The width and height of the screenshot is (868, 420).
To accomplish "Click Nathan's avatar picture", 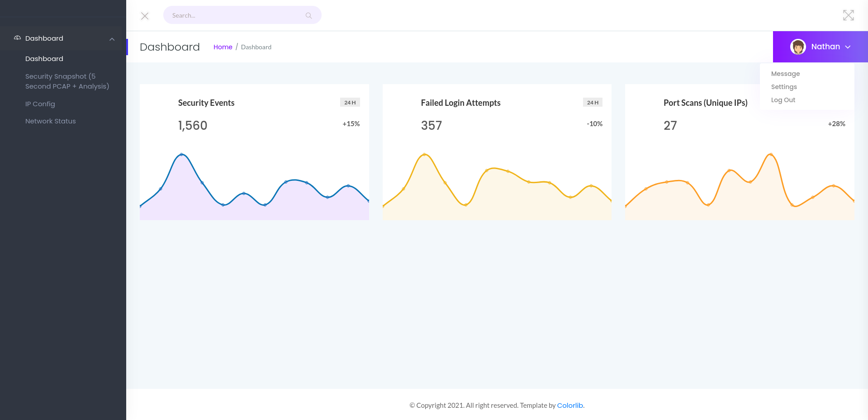I will [x=797, y=47].
